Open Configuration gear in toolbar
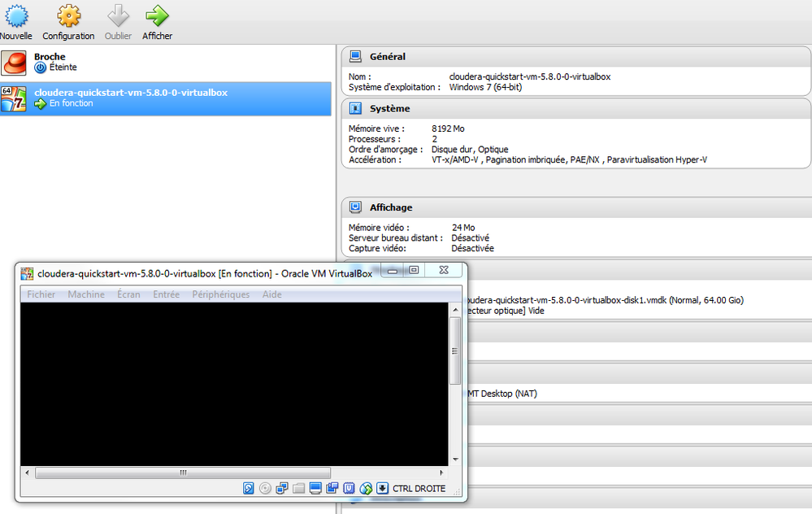 click(68, 16)
